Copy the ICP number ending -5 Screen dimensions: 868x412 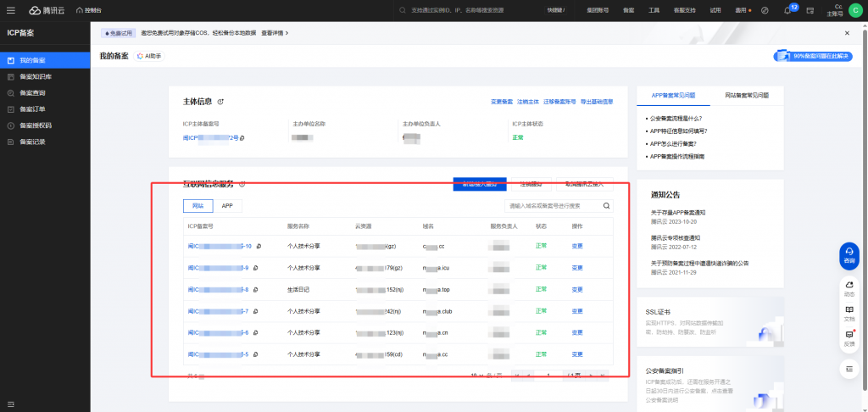tap(255, 354)
